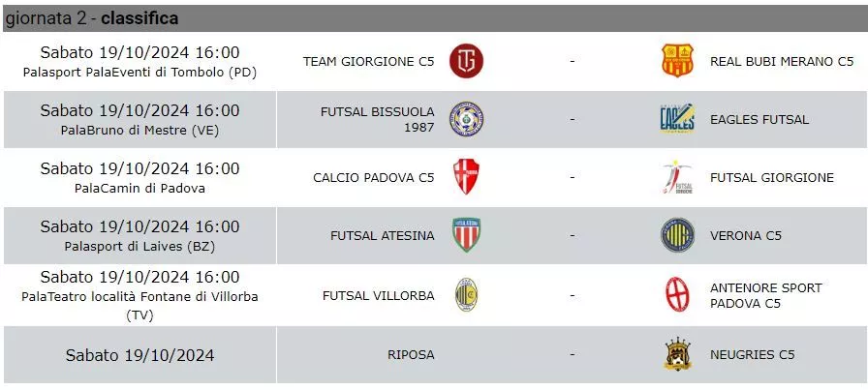This screenshot has height=390, width=868.
Task: Click the Futsal Giorgione player logo
Action: coord(677,177)
